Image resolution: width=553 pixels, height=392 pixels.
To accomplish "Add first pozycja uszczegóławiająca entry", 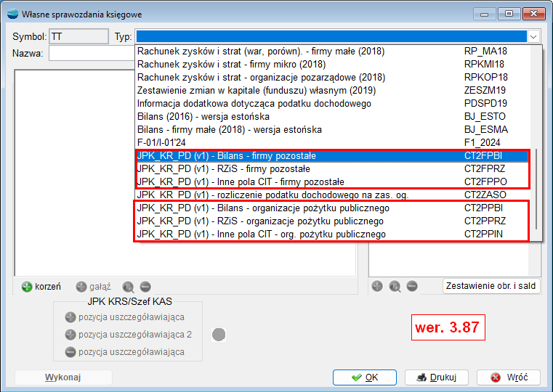I will [70, 317].
